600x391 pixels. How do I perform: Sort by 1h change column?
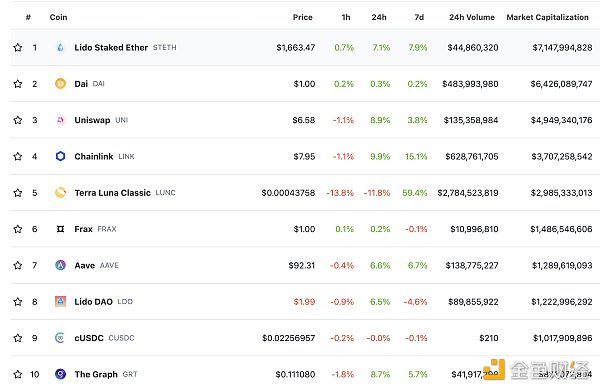(346, 17)
